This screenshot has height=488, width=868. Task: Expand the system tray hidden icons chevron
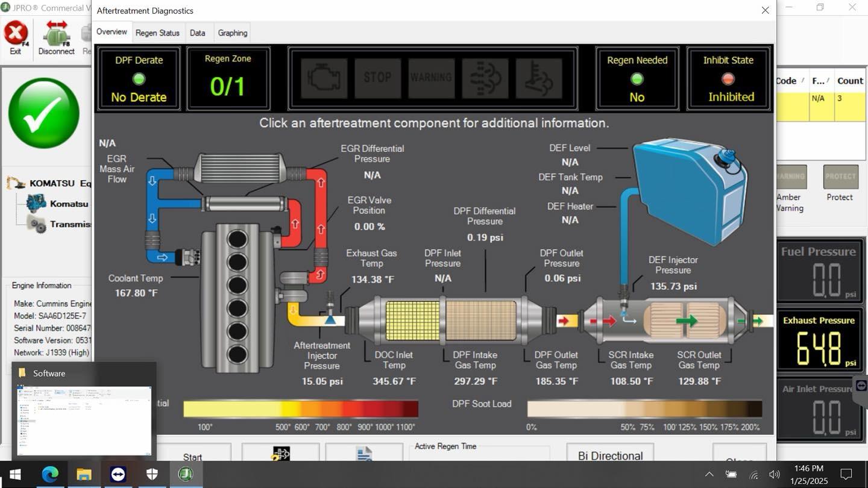[x=709, y=475]
